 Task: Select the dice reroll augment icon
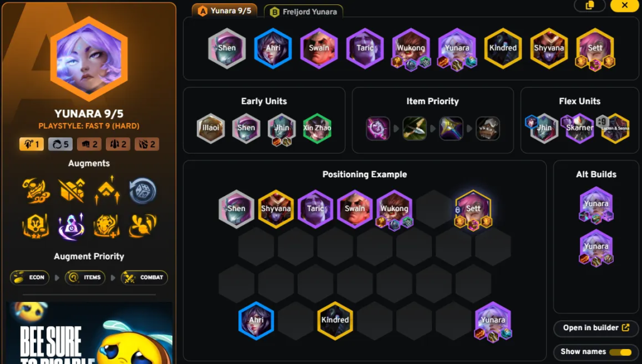[142, 190]
